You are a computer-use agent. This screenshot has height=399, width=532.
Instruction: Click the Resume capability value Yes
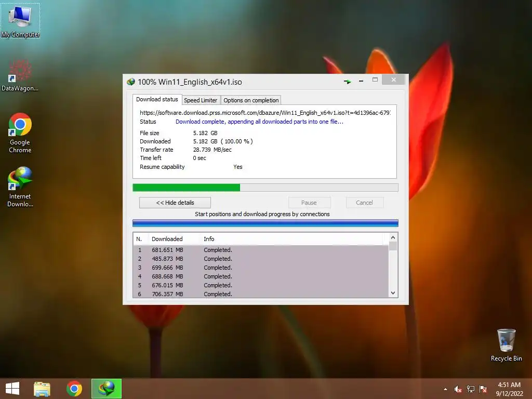click(x=238, y=167)
